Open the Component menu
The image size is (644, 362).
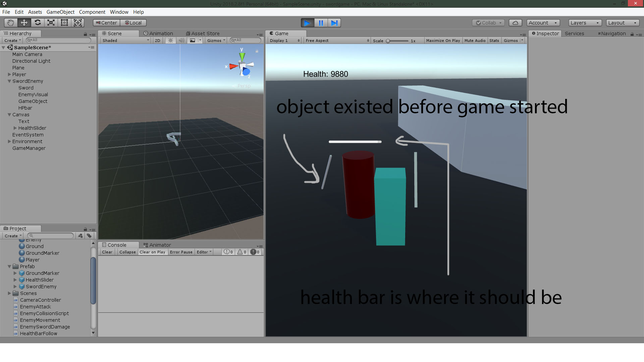point(92,12)
